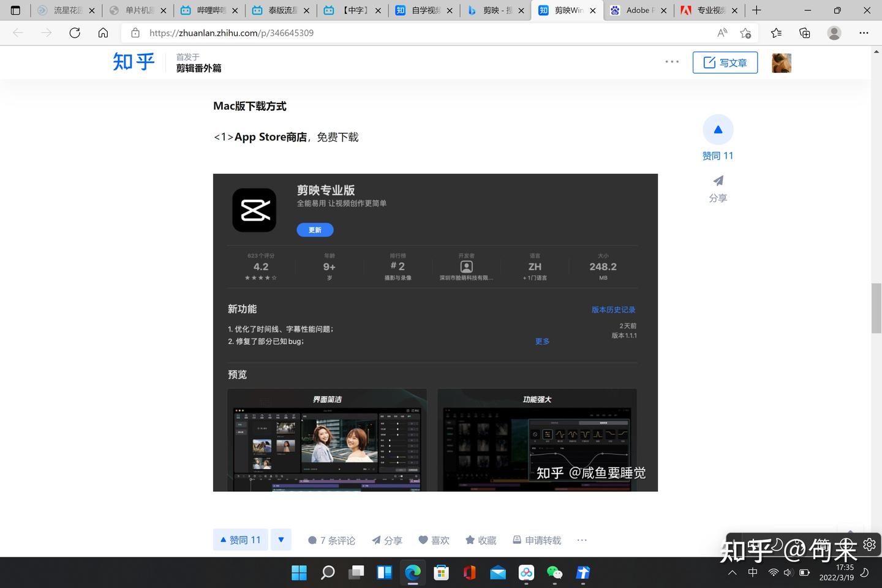Open the Favorites list icon
882x588 pixels.
(x=776, y=33)
